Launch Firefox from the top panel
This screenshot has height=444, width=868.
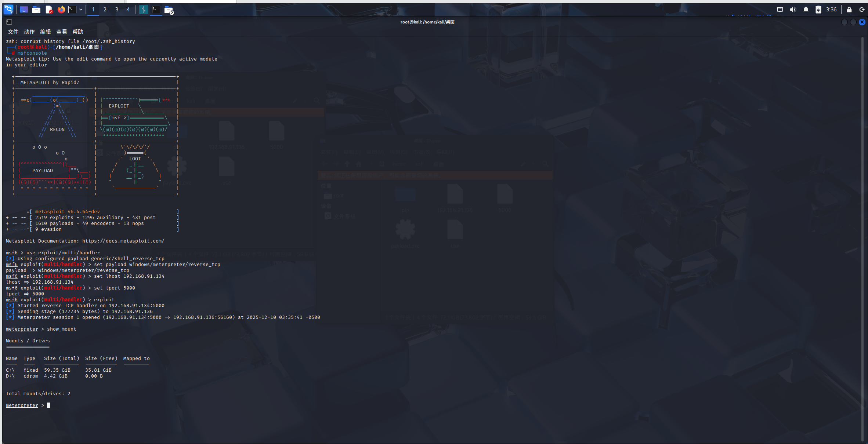pyautogui.click(x=61, y=10)
